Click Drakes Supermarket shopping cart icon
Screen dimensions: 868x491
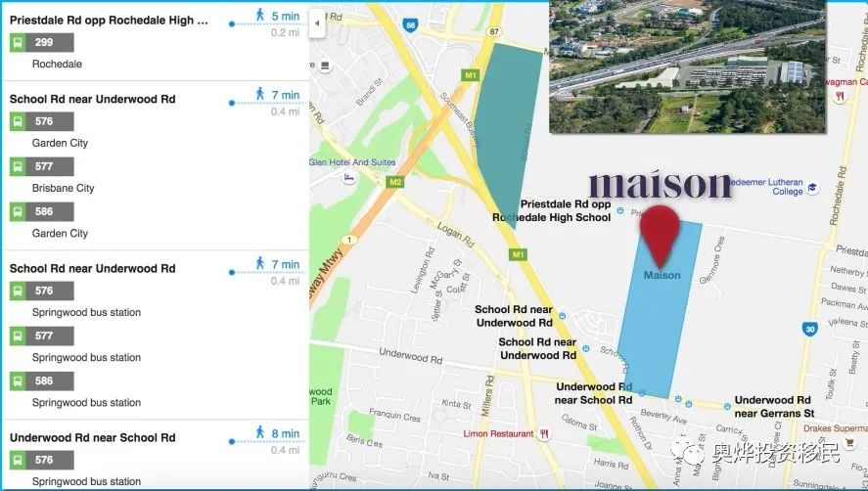[x=848, y=442]
